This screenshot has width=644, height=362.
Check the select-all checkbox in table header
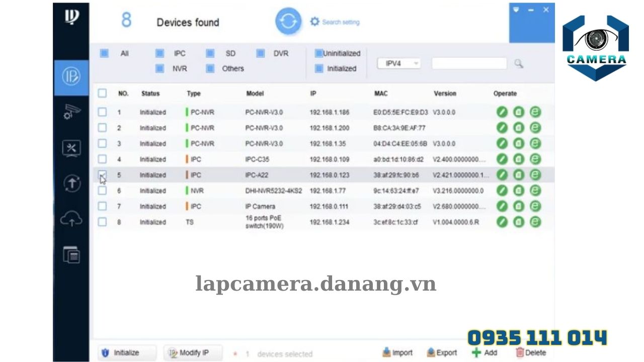coord(102,93)
